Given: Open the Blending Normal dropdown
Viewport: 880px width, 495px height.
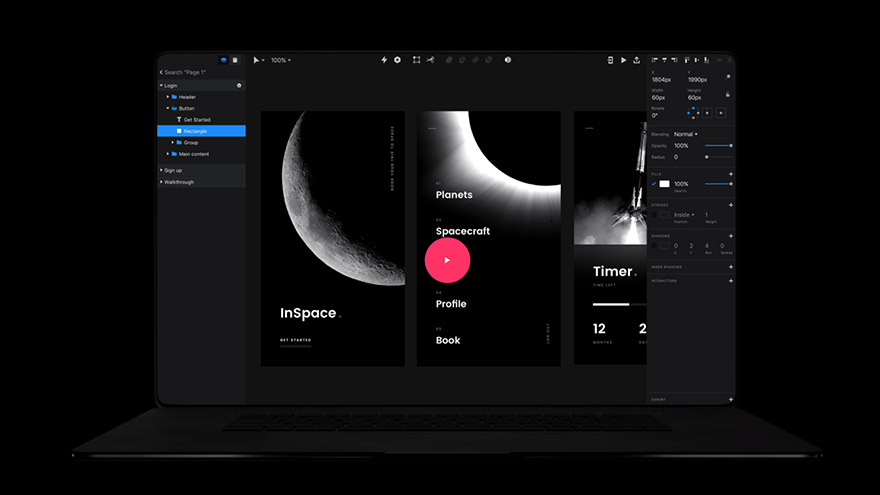Looking at the screenshot, I should [x=686, y=134].
